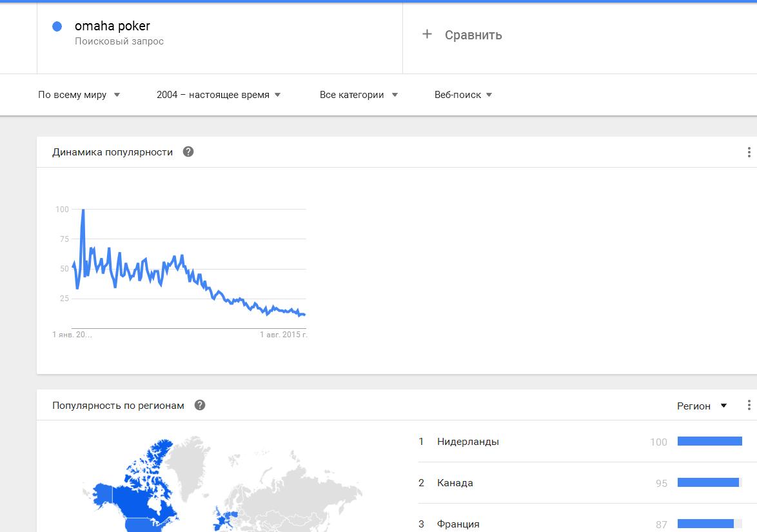
Task: Click the omaha poker search term field
Action: tap(220, 37)
